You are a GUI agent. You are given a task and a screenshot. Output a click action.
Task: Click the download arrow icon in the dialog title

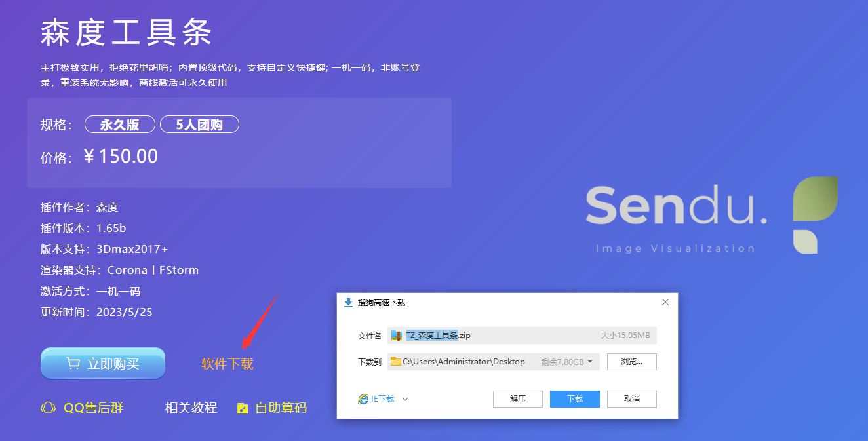point(348,302)
